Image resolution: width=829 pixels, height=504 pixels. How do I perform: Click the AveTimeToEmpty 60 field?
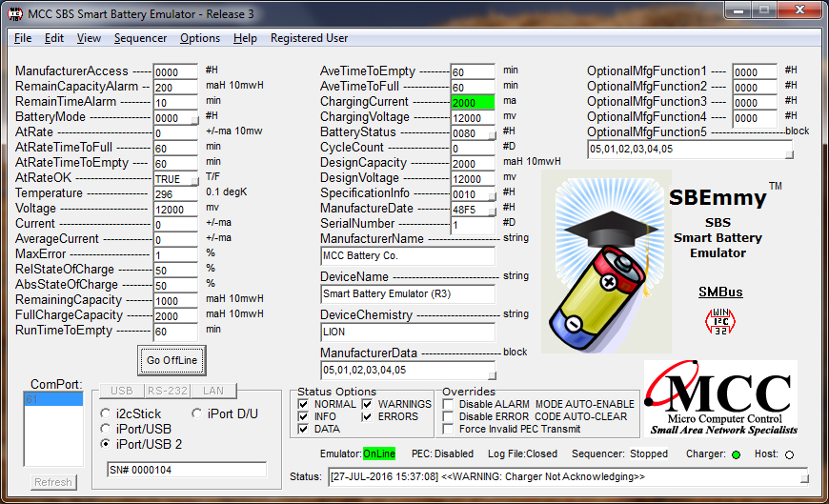pyautogui.click(x=472, y=71)
